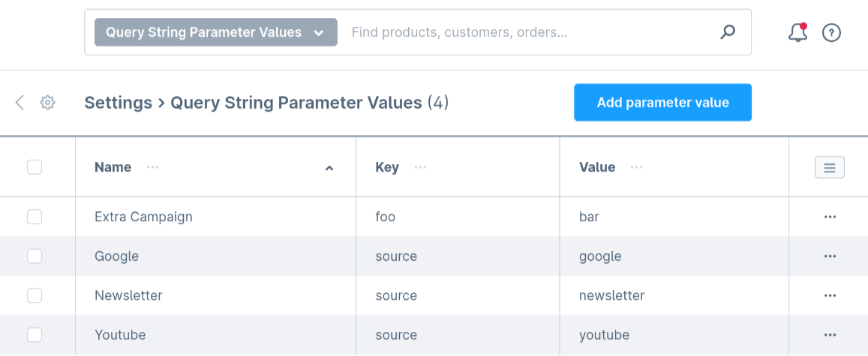Open row actions for Extra Campaign

point(830,217)
